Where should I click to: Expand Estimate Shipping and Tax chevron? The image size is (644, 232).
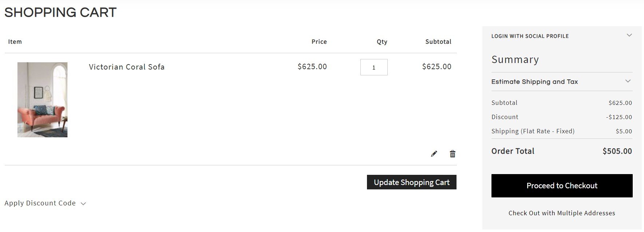pos(628,81)
